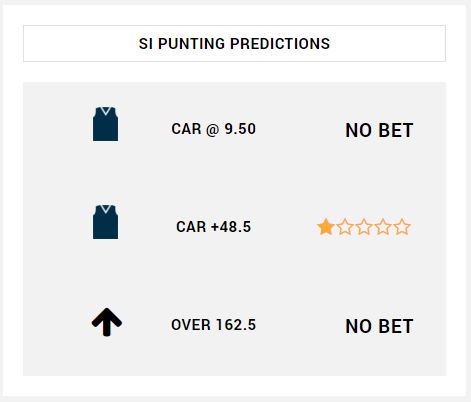Click the +48.5 handicap value
Screen dimensions: 471x402
click(231, 227)
